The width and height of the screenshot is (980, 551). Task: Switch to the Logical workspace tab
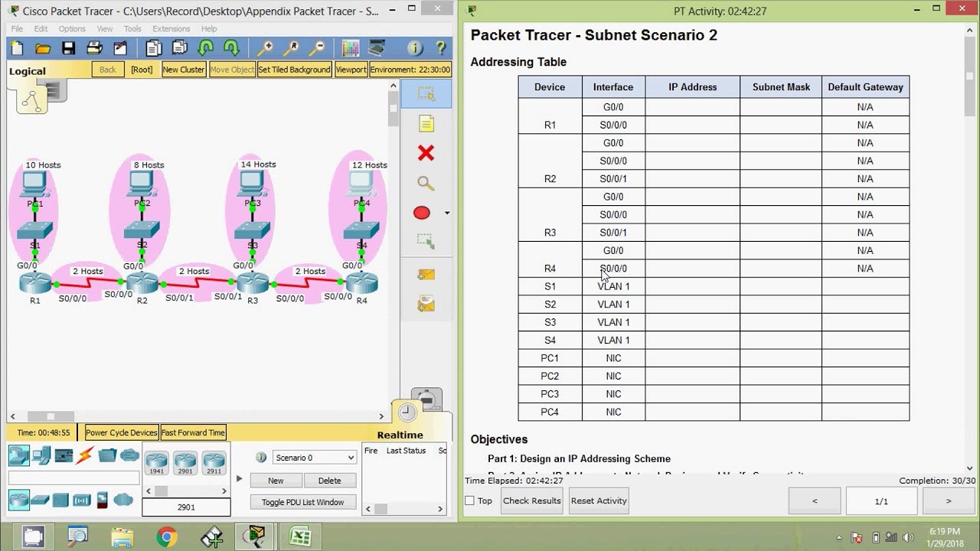[28, 71]
